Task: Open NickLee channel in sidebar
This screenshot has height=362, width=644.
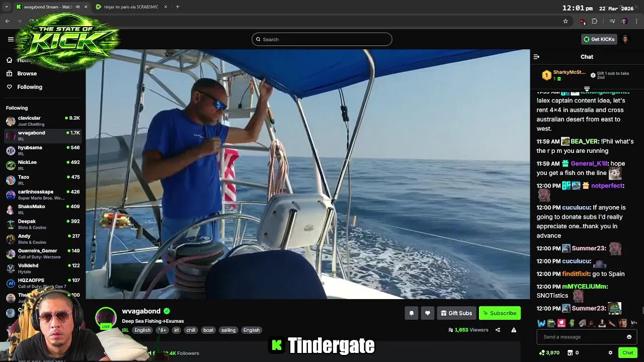Action: (x=43, y=165)
